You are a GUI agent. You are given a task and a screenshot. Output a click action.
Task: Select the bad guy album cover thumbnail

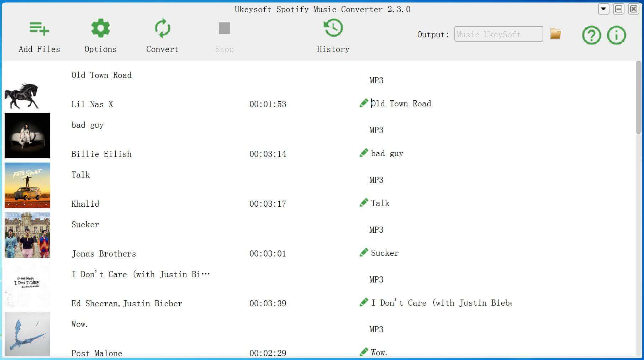(x=27, y=136)
